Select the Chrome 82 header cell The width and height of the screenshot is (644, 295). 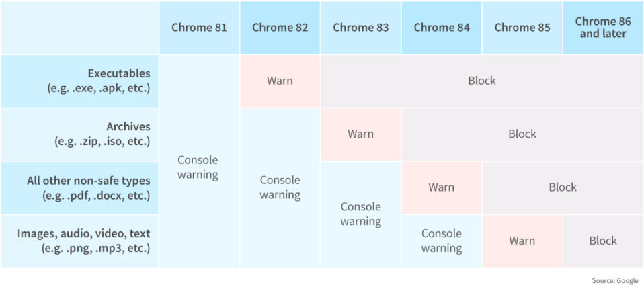[280, 28]
